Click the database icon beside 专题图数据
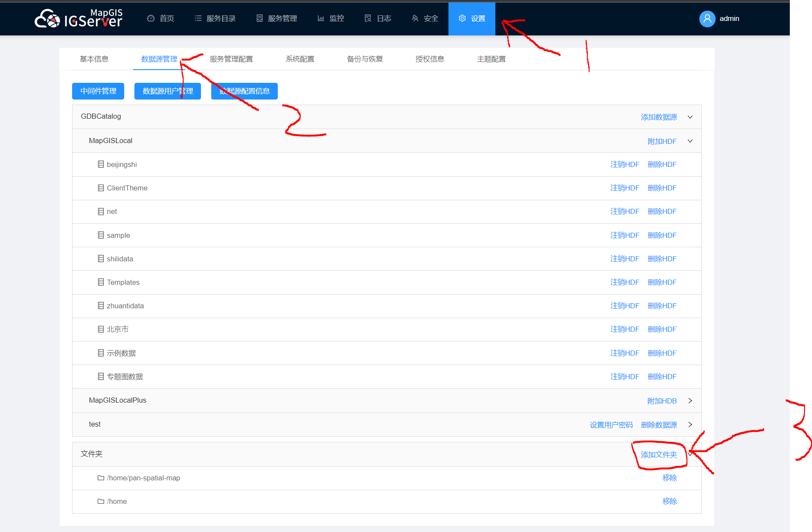The image size is (812, 532). tap(101, 377)
